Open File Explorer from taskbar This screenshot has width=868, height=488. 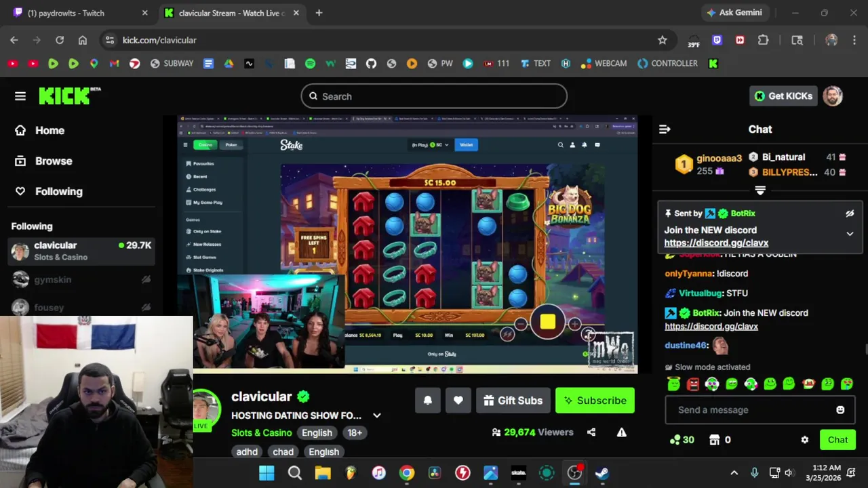click(x=323, y=472)
